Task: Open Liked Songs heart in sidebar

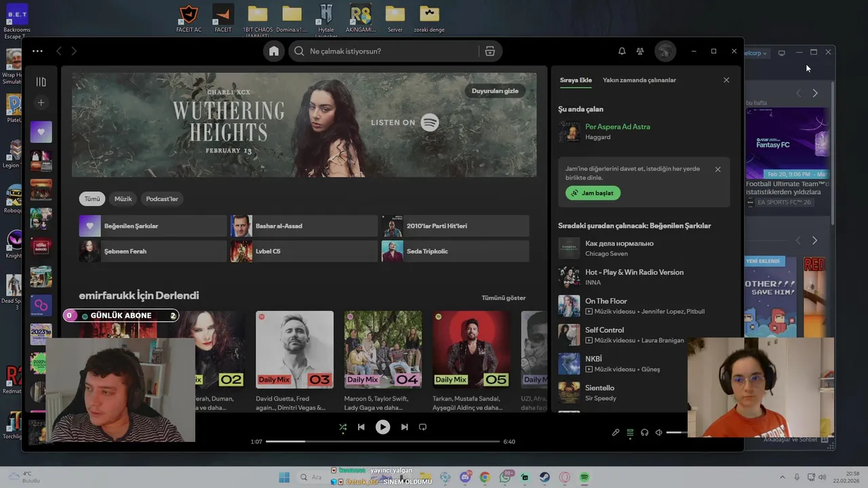Action: 41,131
